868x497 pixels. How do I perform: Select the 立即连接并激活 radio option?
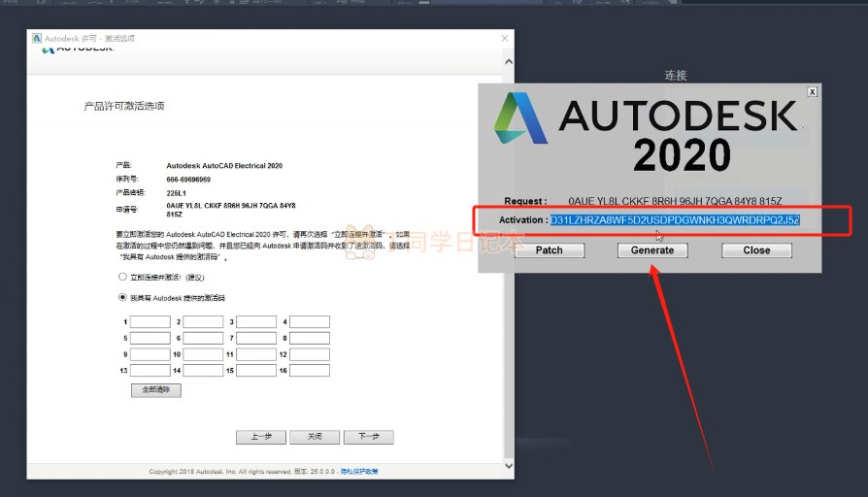pyautogui.click(x=122, y=277)
